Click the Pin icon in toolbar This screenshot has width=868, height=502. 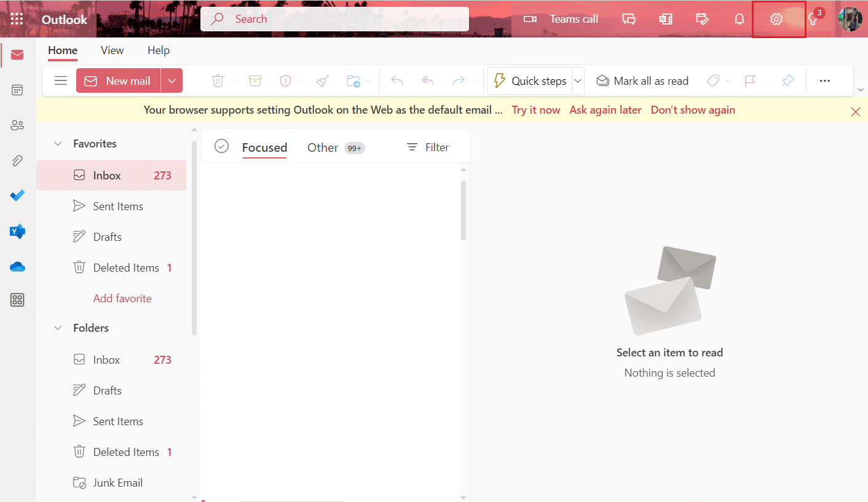click(788, 80)
